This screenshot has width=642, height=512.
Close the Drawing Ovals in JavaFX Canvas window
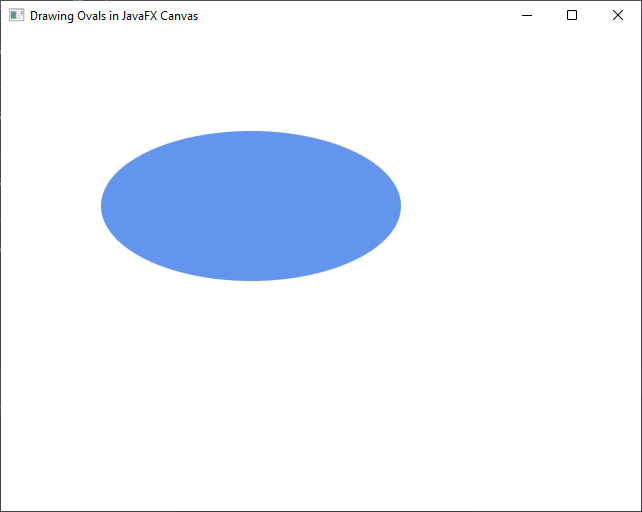618,15
